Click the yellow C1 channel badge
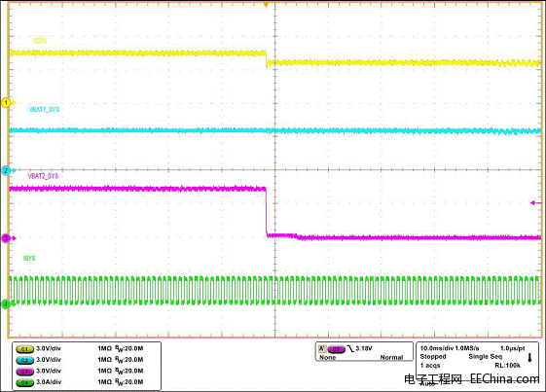 (x=24, y=348)
